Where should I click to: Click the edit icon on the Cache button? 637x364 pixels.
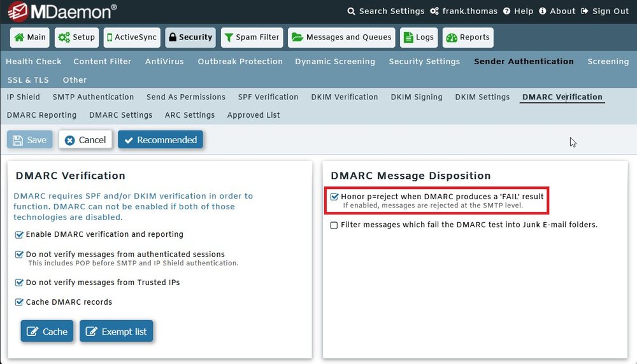[32, 331]
